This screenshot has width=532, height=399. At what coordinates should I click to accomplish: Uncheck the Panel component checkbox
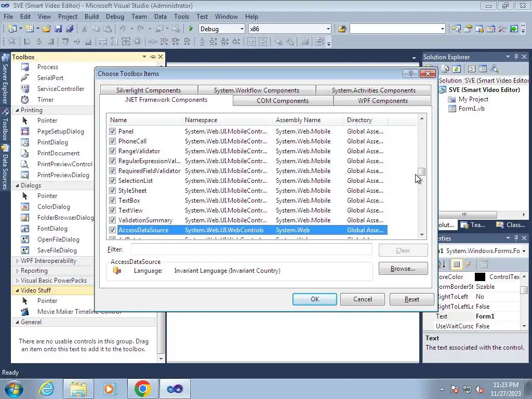click(x=112, y=131)
